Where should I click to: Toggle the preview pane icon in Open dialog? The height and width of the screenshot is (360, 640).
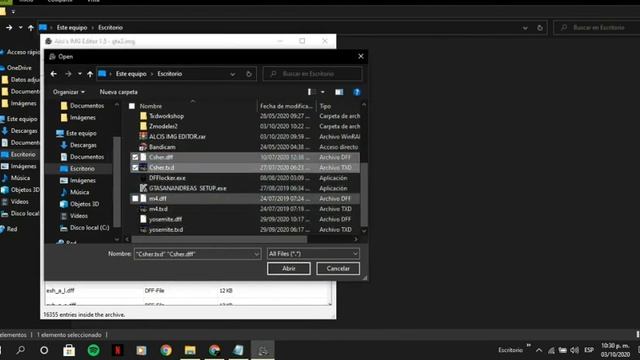[339, 92]
